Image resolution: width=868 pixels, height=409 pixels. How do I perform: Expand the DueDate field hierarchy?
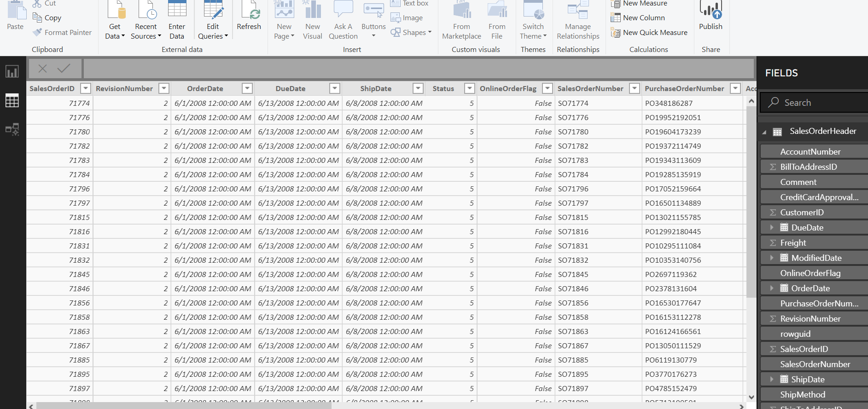click(x=771, y=227)
